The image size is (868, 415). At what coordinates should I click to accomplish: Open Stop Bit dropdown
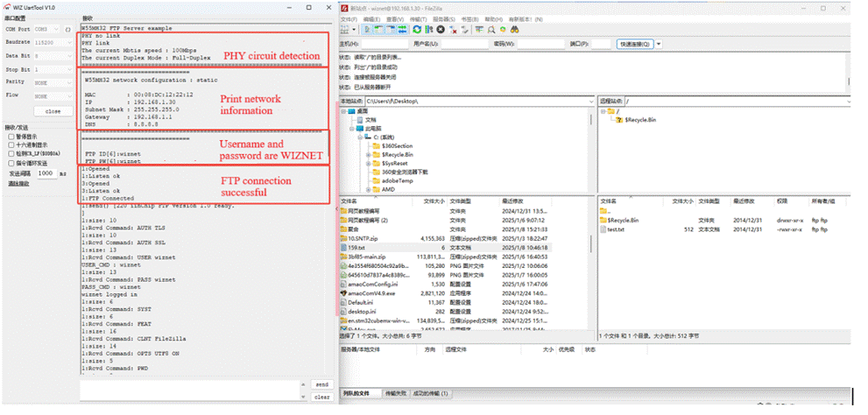pos(53,70)
